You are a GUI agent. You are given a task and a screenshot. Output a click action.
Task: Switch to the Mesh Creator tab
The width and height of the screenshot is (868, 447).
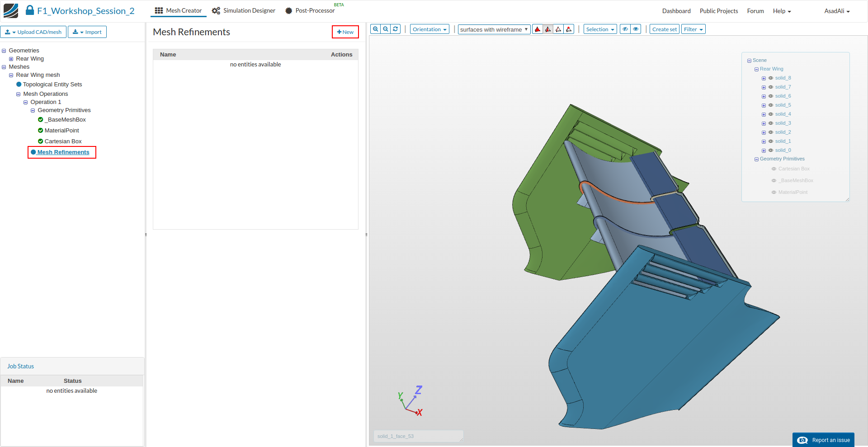click(x=179, y=10)
